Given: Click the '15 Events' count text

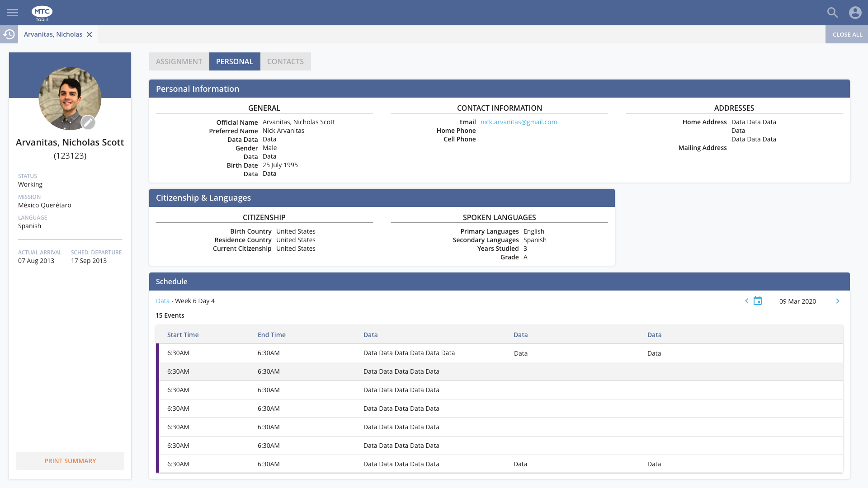Looking at the screenshot, I should click(x=170, y=315).
